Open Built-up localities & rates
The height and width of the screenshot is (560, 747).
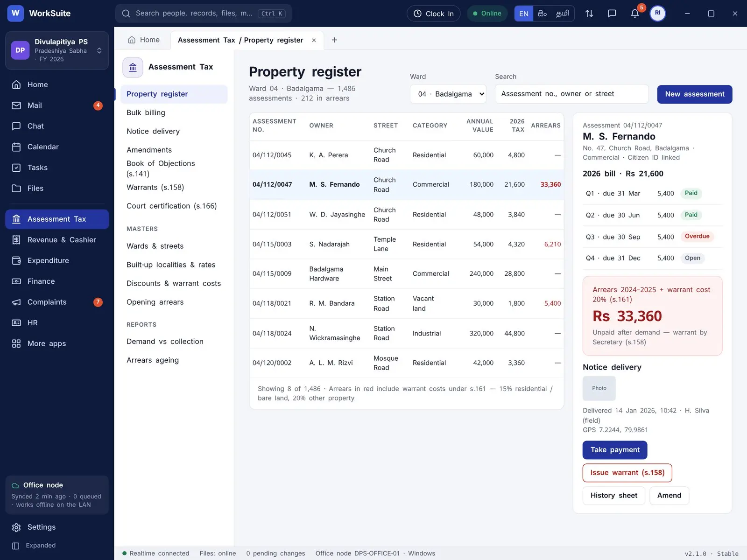[174, 265]
